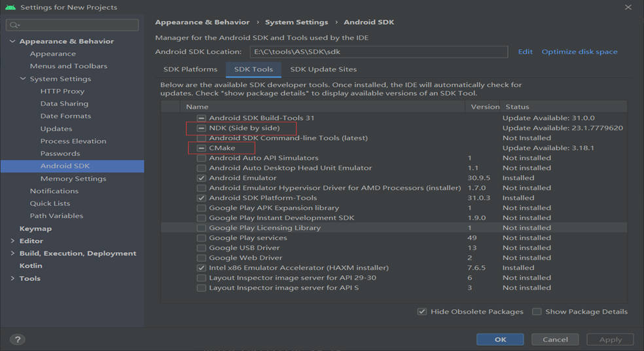Check Android SDK Command-line Tools (latest)

tap(202, 138)
